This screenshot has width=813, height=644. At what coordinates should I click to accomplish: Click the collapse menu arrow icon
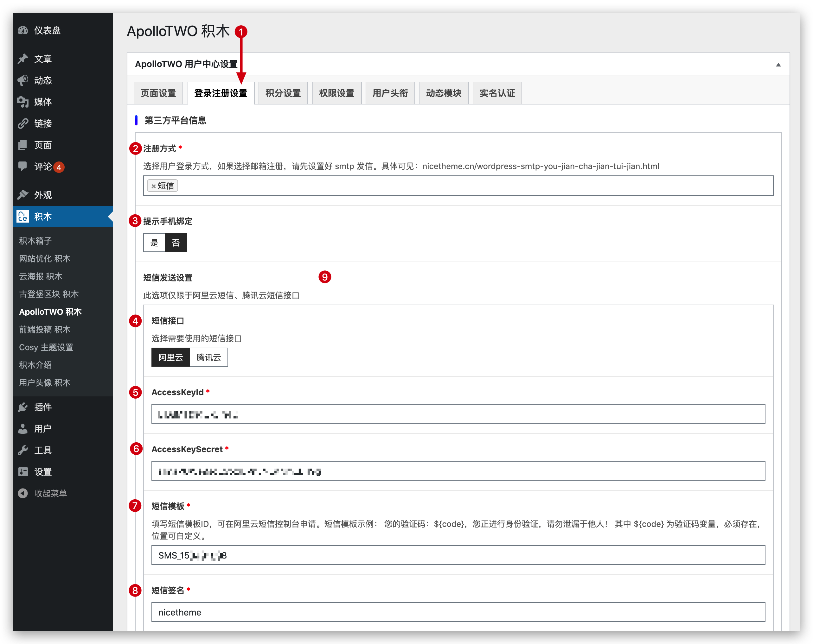pos(23,493)
